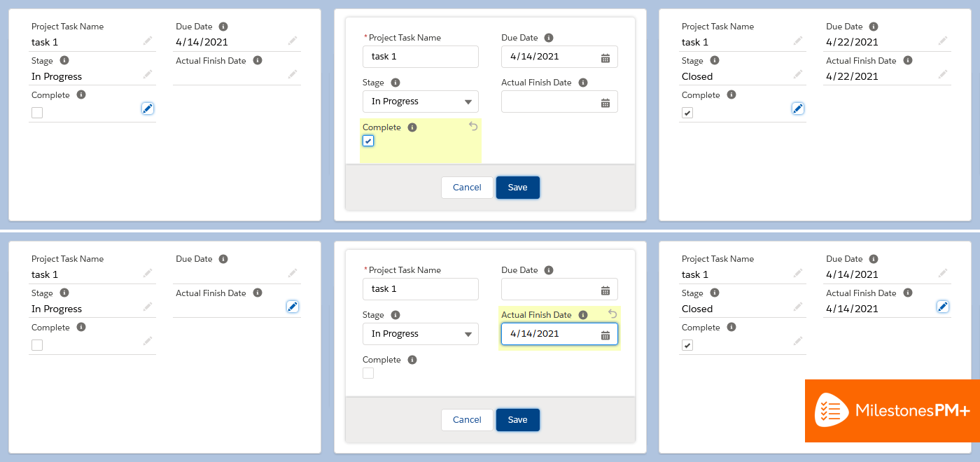Click pencil beside task 1 name in 4/22/2021 record

(x=798, y=41)
